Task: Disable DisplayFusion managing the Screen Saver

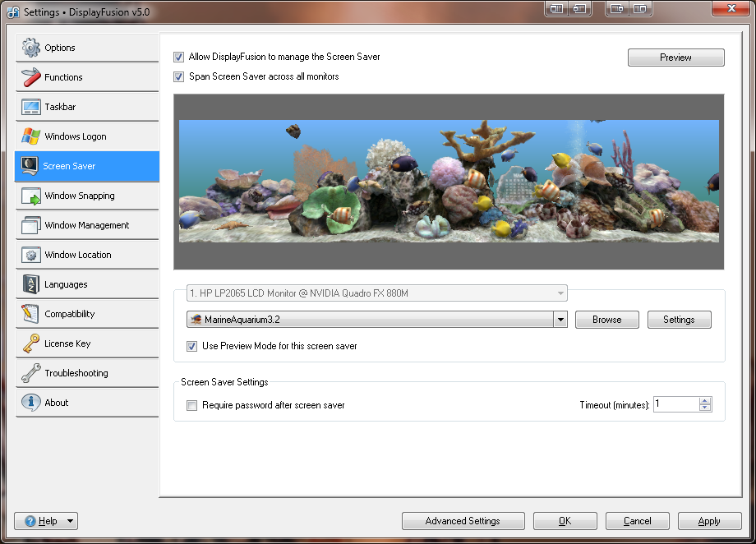Action: pos(179,58)
